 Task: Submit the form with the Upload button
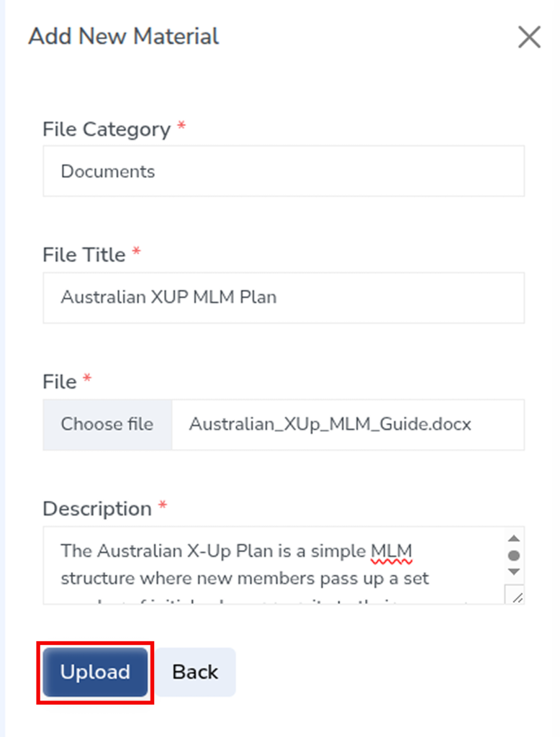[95, 672]
